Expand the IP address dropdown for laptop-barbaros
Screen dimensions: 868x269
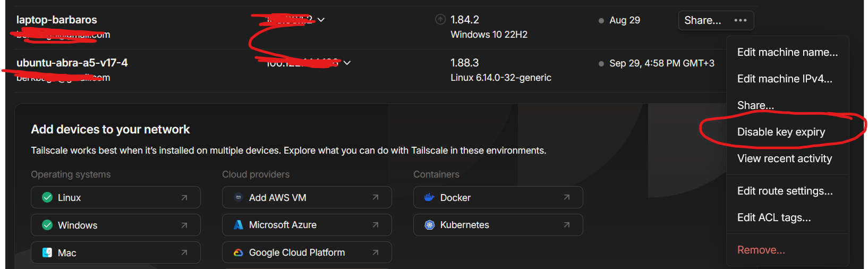[x=321, y=20]
